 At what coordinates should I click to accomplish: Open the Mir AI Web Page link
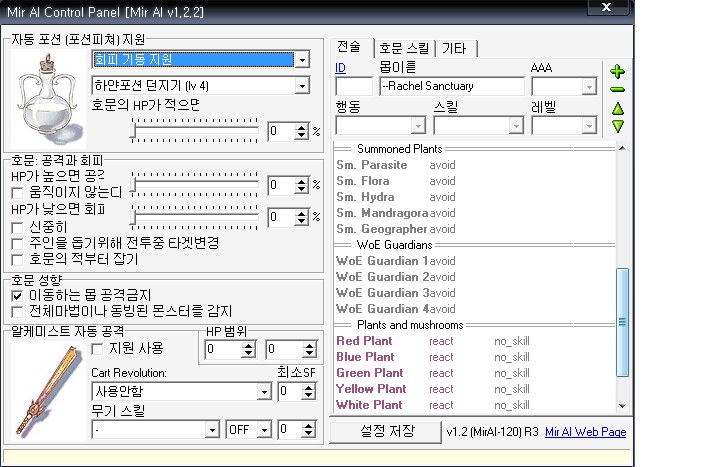[x=586, y=432]
